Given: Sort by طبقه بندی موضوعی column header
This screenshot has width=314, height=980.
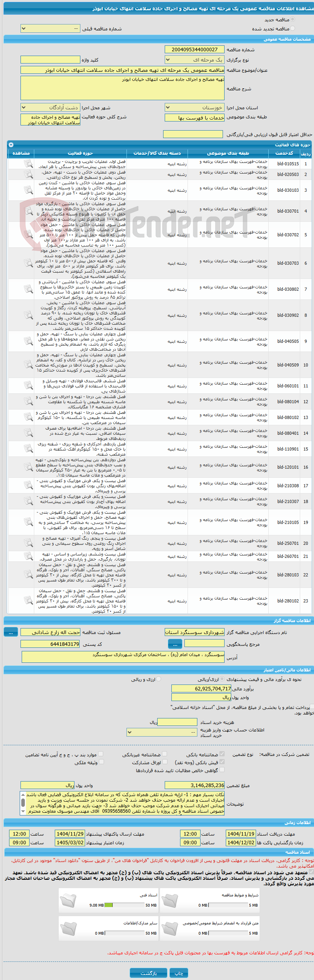Looking at the screenshot, I should tap(228, 153).
